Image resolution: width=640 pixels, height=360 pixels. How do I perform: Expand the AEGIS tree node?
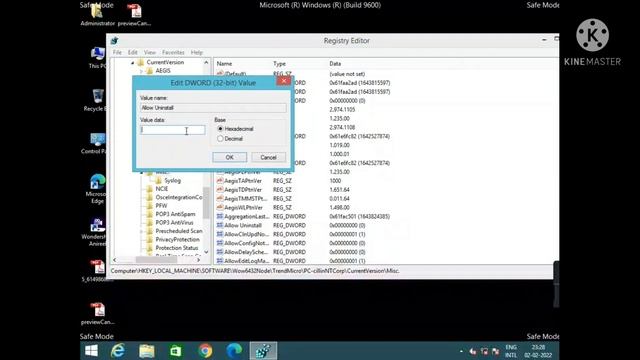(142, 71)
